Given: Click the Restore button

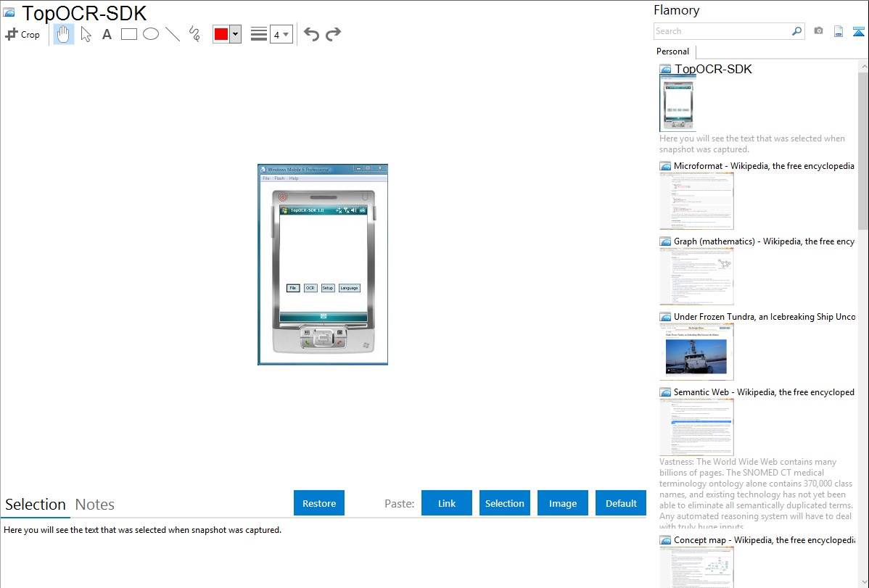Looking at the screenshot, I should [x=319, y=503].
